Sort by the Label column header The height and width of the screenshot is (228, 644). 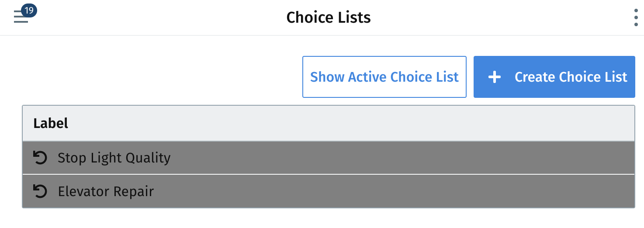(x=51, y=123)
